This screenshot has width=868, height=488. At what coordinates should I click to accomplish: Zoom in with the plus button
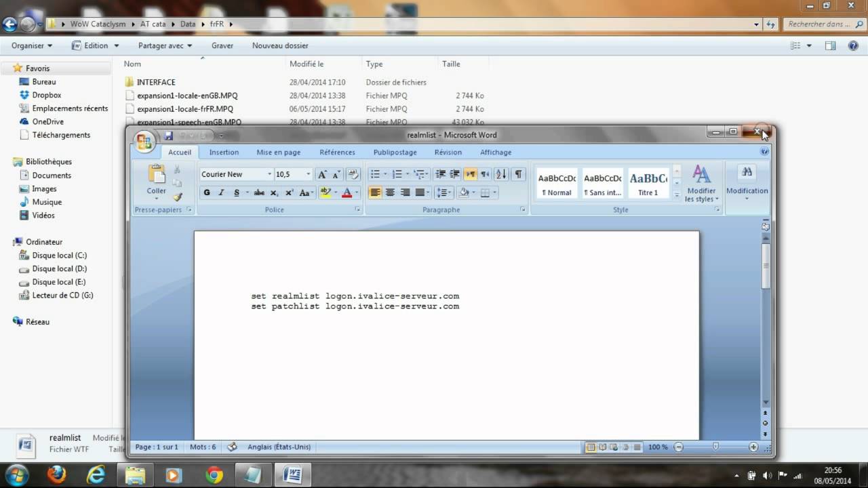(x=753, y=447)
